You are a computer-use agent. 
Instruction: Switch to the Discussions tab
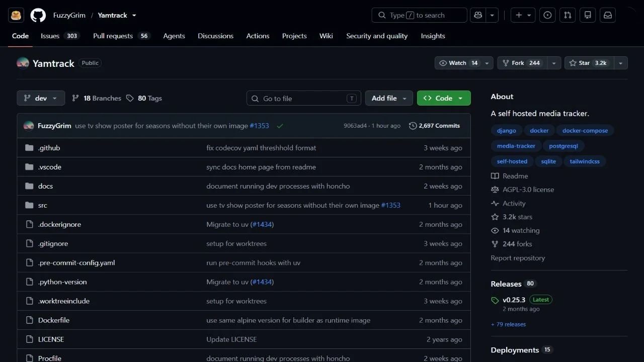[x=215, y=36]
